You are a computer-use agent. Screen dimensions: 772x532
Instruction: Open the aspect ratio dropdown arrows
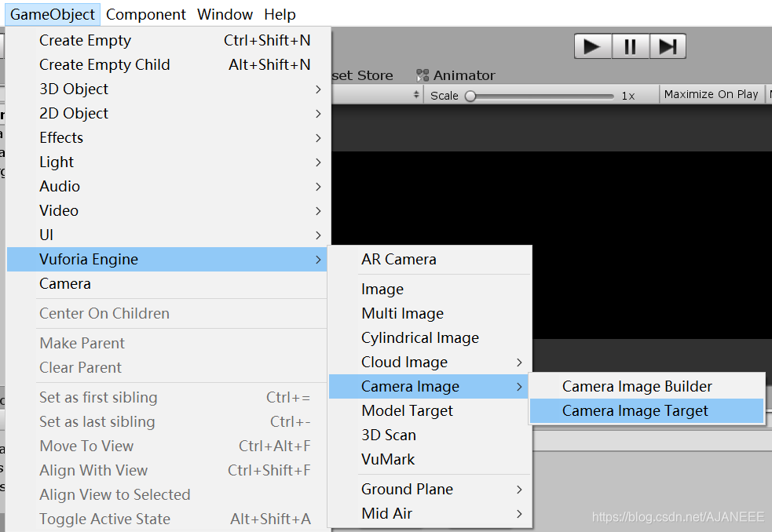[x=416, y=94]
